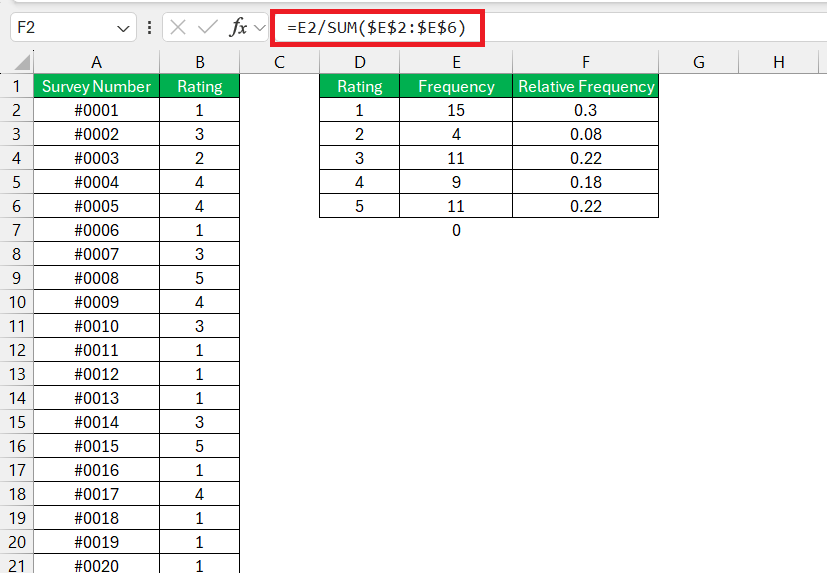
Task: Click rating 2 in the frequency table
Action: pyautogui.click(x=360, y=134)
